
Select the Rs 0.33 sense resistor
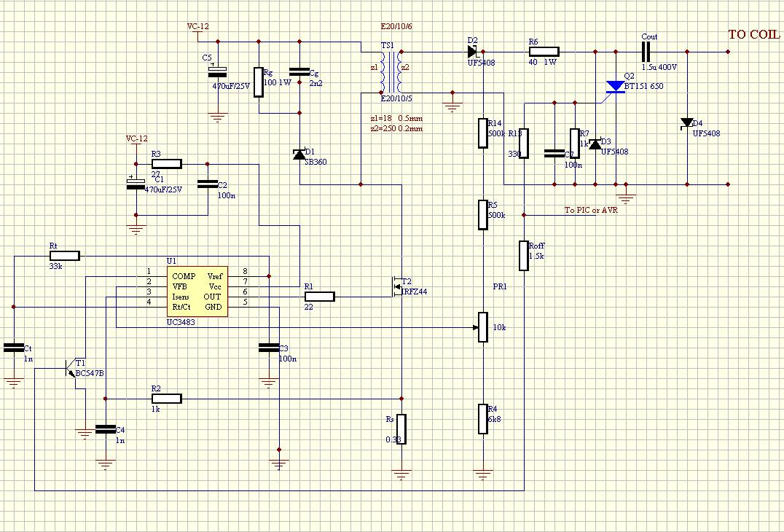click(x=401, y=429)
